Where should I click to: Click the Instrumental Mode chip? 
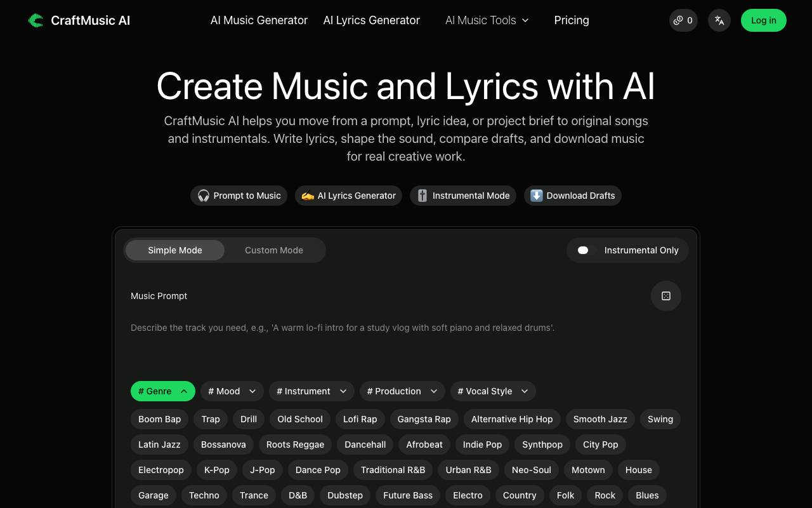463,196
